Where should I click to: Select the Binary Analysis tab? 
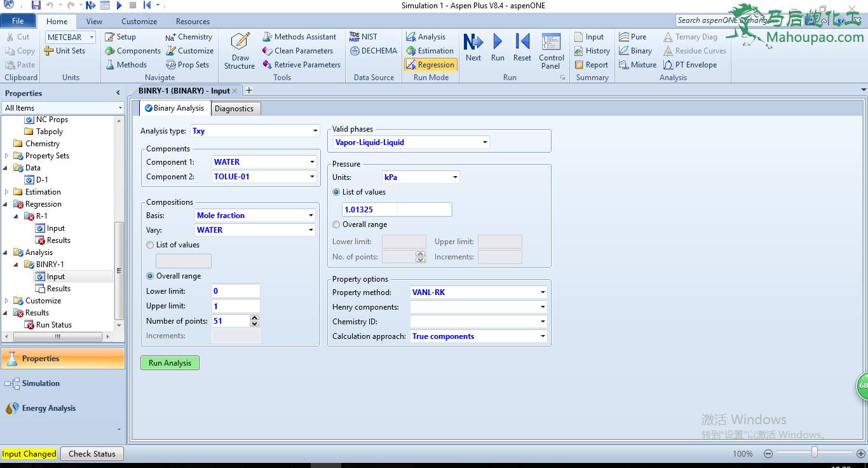coord(174,108)
